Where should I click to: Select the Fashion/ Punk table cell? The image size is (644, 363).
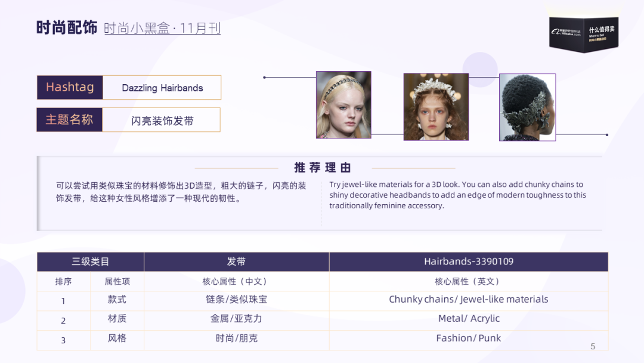(x=468, y=338)
